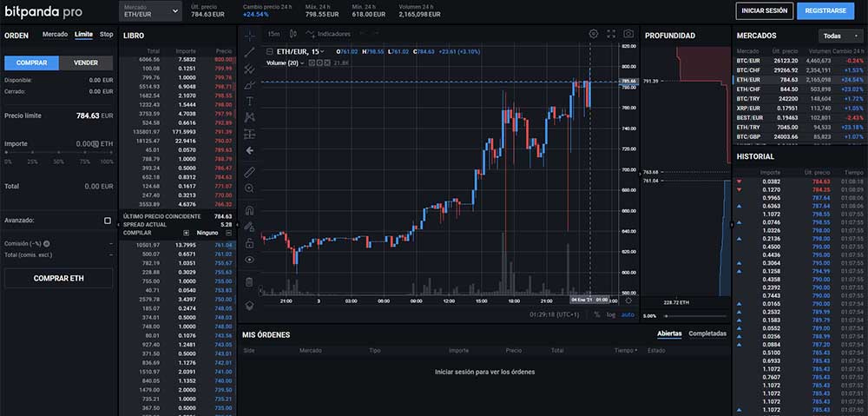Click the remove drawings trash icon
The image size is (868, 416).
pos(250,282)
